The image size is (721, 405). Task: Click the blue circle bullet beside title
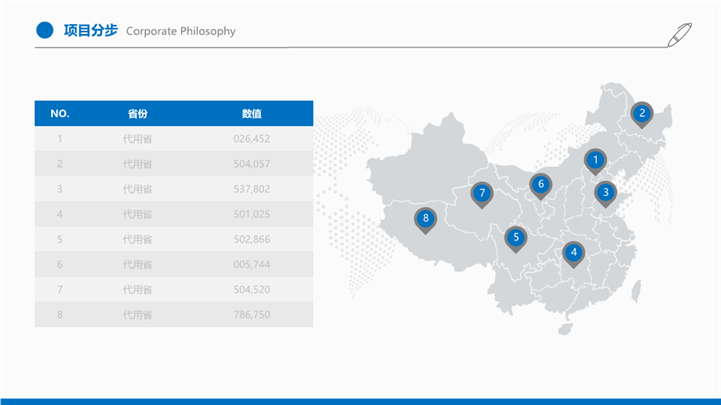(x=44, y=31)
